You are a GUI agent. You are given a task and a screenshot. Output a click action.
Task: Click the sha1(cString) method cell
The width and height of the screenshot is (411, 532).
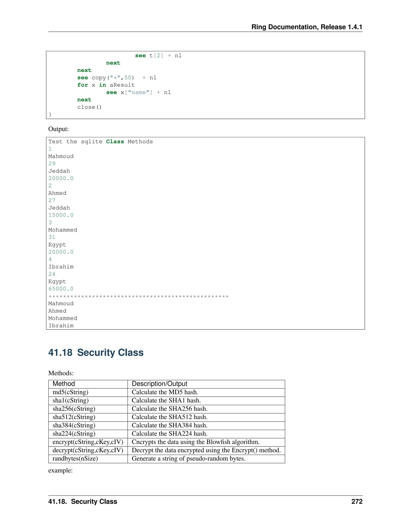click(70, 400)
